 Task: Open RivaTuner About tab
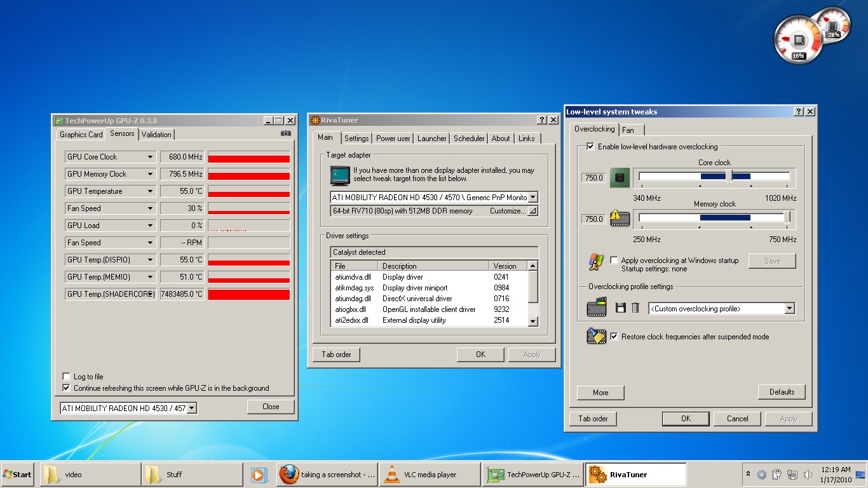point(501,139)
